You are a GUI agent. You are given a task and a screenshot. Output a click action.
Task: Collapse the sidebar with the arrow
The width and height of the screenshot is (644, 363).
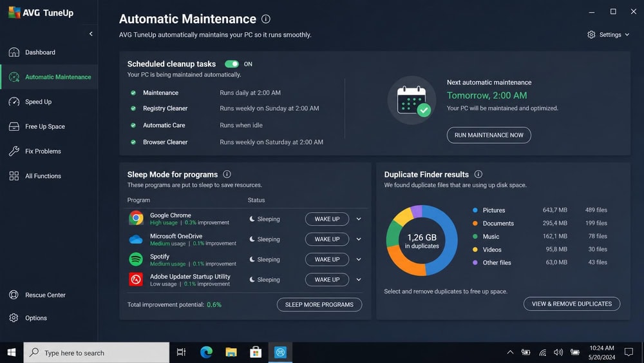pyautogui.click(x=91, y=34)
